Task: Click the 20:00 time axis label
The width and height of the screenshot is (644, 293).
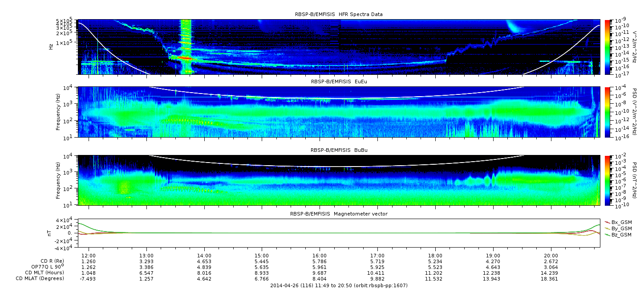Action: point(551,256)
